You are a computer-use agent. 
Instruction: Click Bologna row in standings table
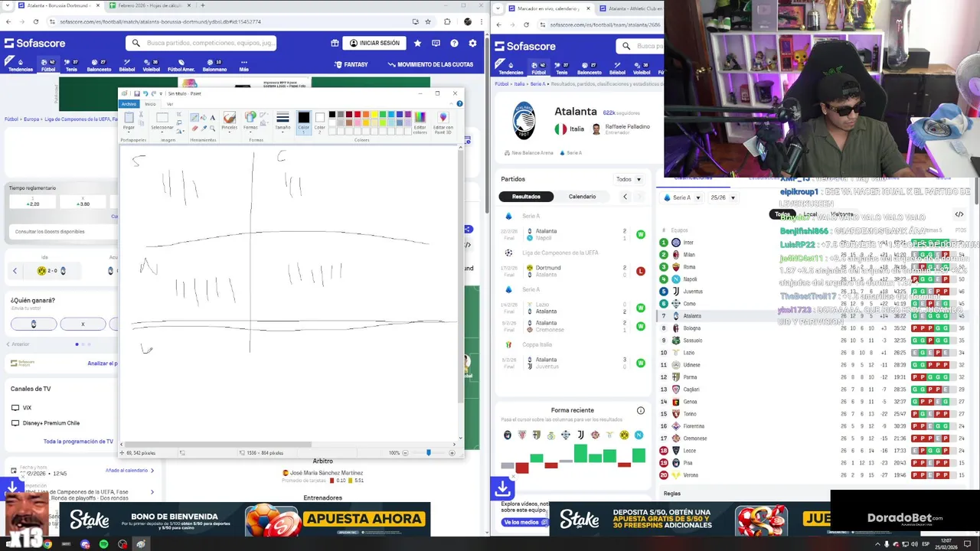pos(812,328)
